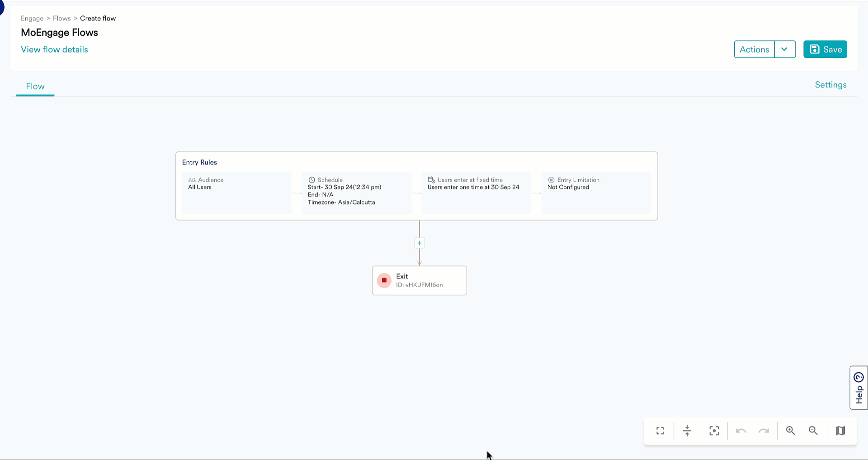Click Users enter one time text
Viewport: 868px width, 460px height.
pos(473,187)
